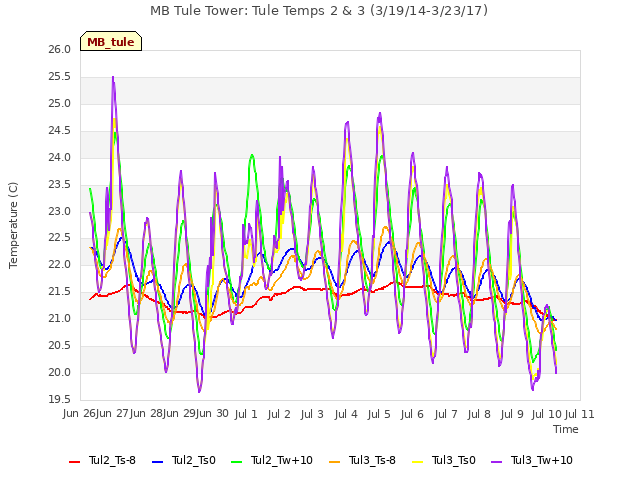640x480 pixels.
Task: Click the Jul 1 x-axis label
Action: [x=246, y=414]
